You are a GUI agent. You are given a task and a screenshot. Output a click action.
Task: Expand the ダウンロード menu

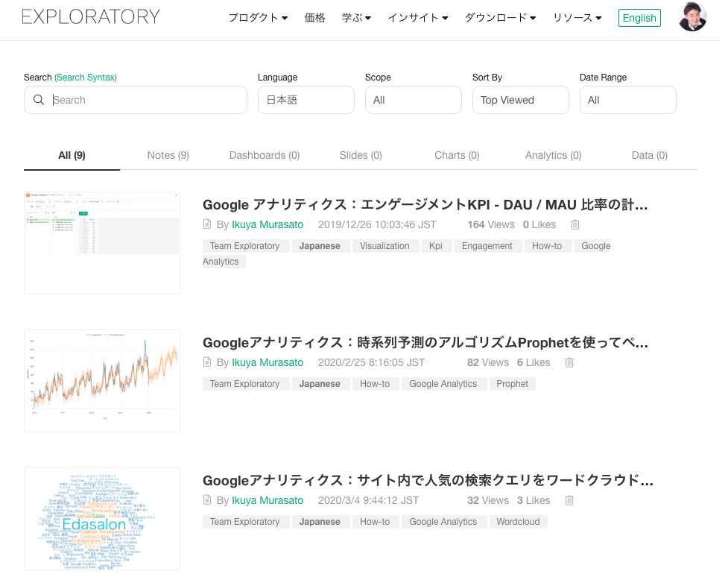pyautogui.click(x=501, y=18)
